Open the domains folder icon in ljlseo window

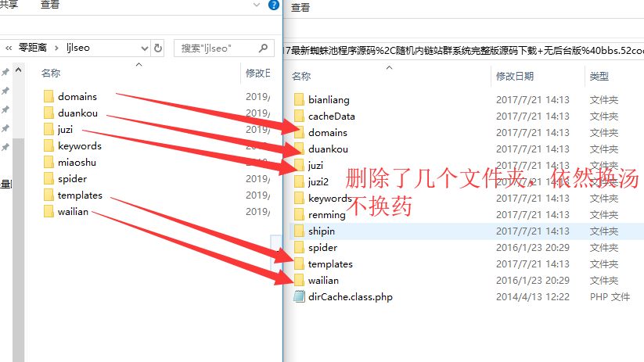pyautogui.click(x=49, y=96)
